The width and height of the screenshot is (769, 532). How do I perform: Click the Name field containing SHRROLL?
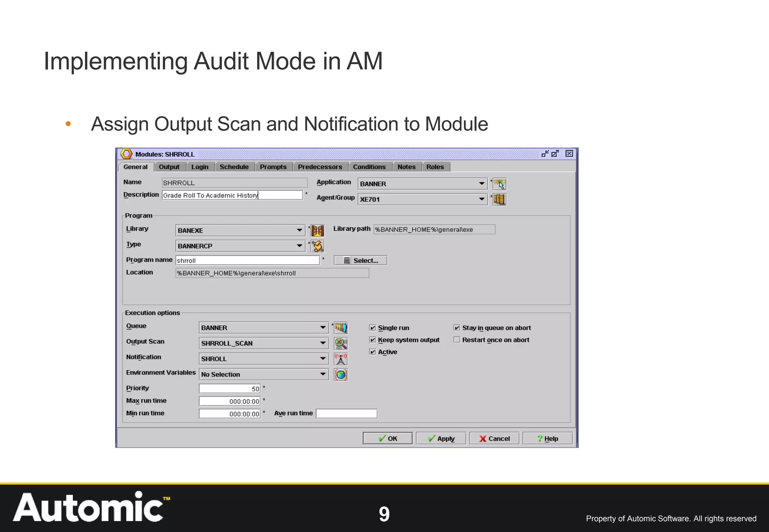tap(235, 183)
